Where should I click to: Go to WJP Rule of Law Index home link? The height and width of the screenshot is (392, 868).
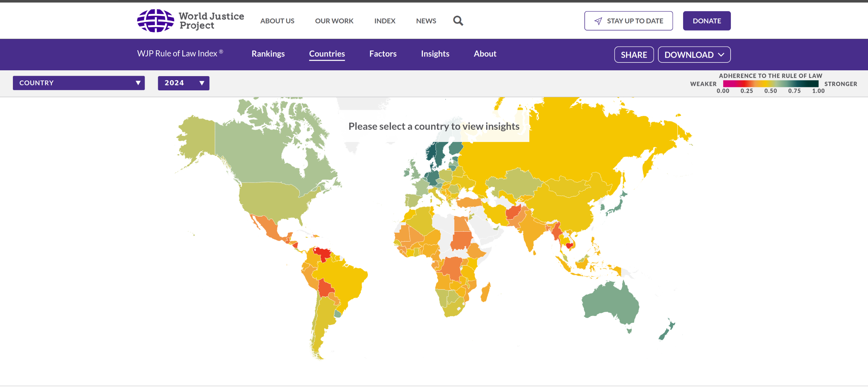180,54
